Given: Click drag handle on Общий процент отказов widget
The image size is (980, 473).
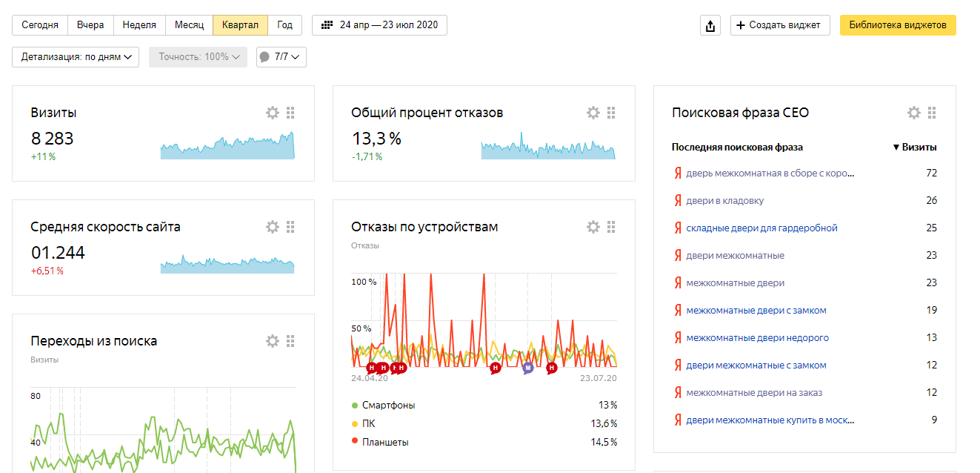Looking at the screenshot, I should coord(611,113).
